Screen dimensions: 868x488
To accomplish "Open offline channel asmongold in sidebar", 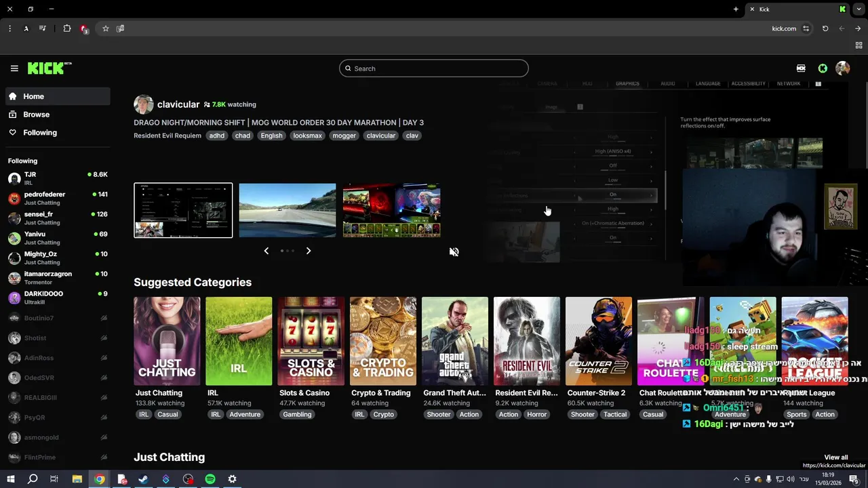I will click(58, 437).
